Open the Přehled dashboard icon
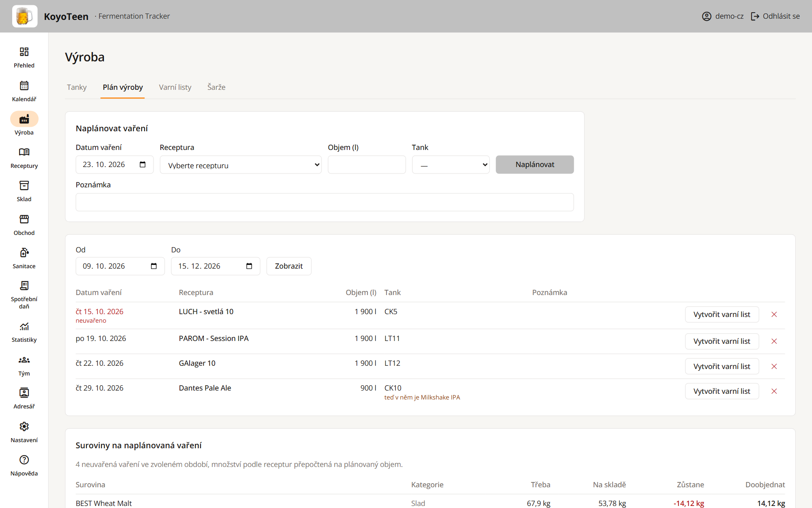Viewport: 812px width, 508px height. click(x=24, y=52)
